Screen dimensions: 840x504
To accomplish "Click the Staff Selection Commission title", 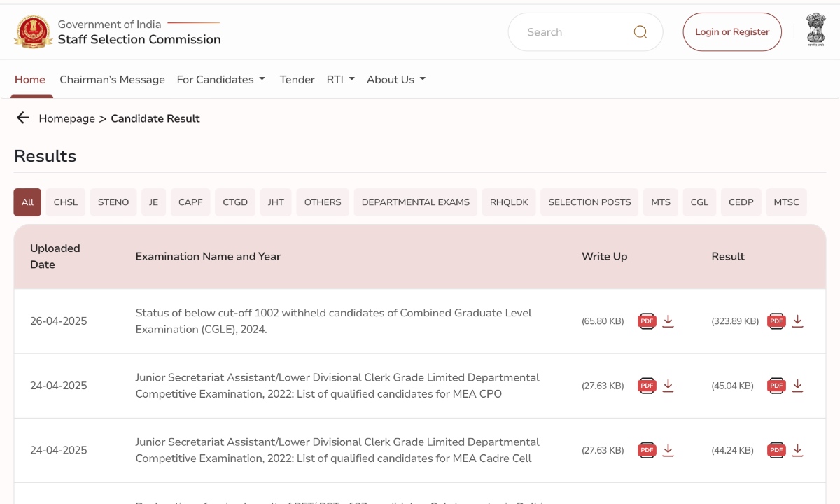I will pyautogui.click(x=139, y=40).
